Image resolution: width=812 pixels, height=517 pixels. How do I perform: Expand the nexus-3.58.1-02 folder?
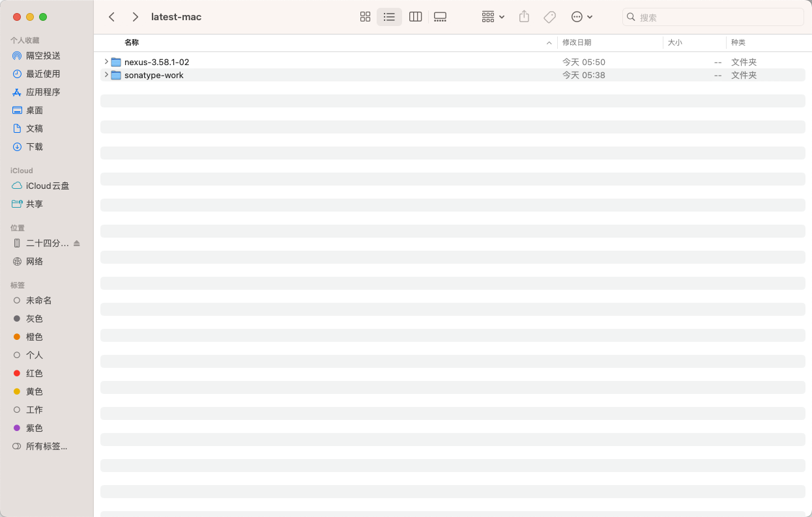point(106,62)
